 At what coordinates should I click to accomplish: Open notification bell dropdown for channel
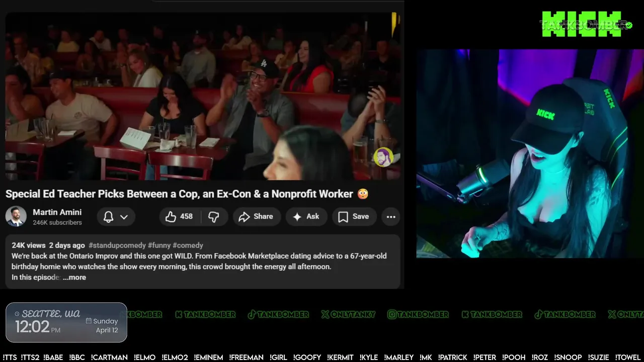pos(116,217)
